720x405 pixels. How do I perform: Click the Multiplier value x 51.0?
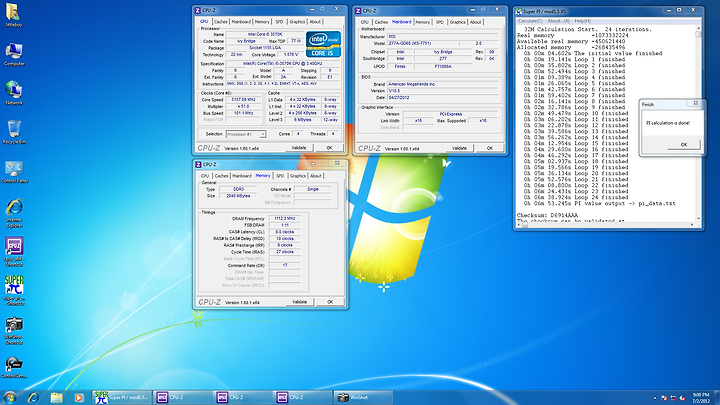243,107
